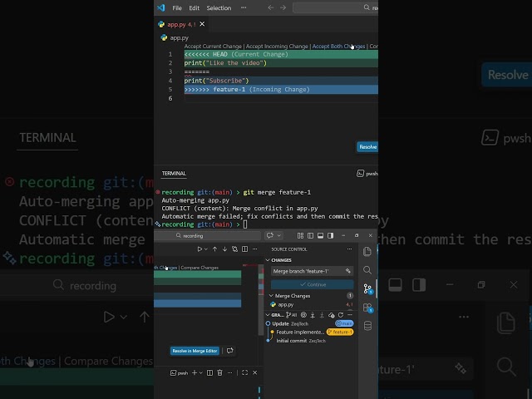Image resolution: width=532 pixels, height=399 pixels.
Task: Open the Selection menu
Action: 219,8
